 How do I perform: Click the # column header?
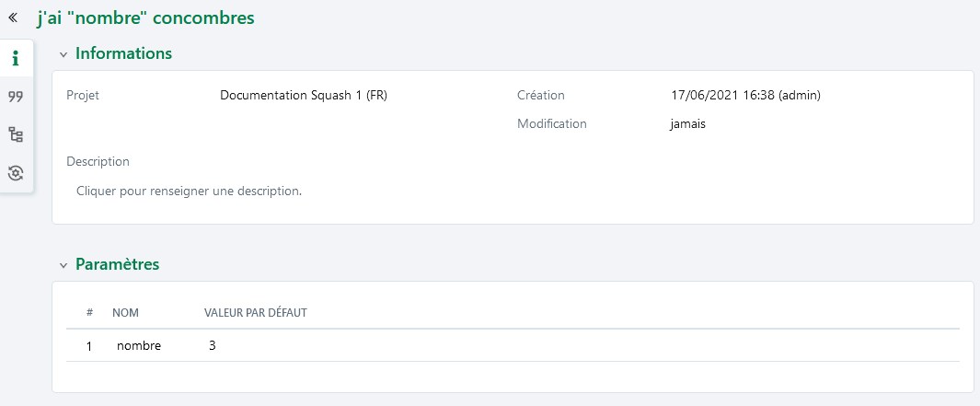tap(89, 312)
